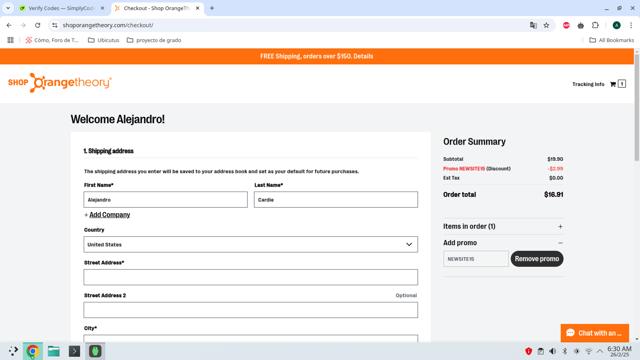The height and width of the screenshot is (360, 640).
Task: Open the file manager from the taskbar
Action: (x=53, y=351)
